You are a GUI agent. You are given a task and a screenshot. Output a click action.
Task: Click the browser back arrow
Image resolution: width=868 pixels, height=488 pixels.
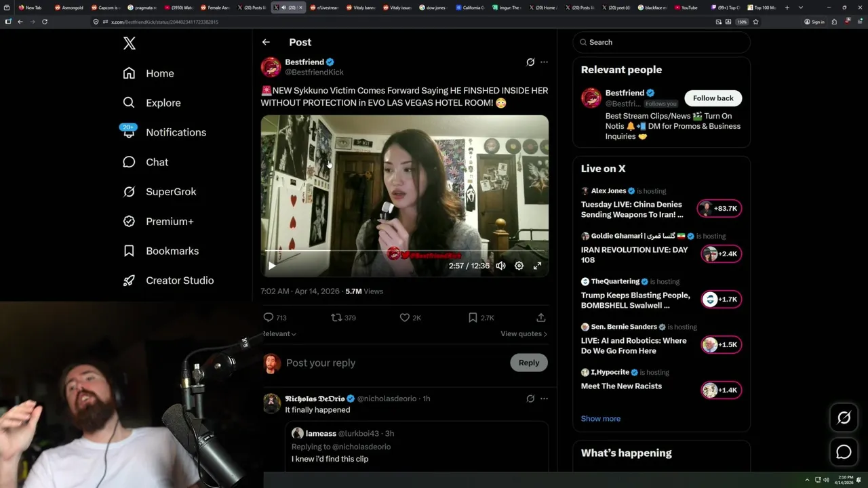click(20, 22)
